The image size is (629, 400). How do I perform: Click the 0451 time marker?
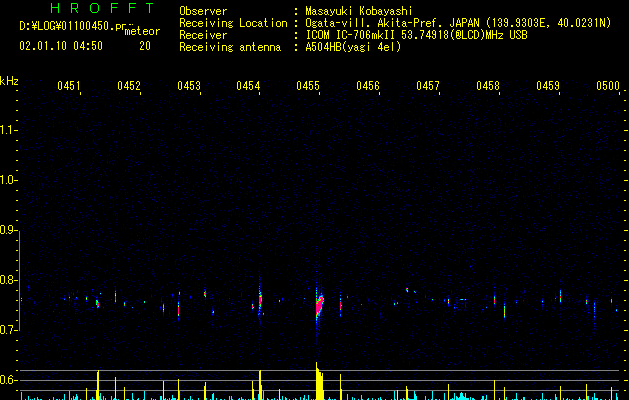(x=69, y=86)
